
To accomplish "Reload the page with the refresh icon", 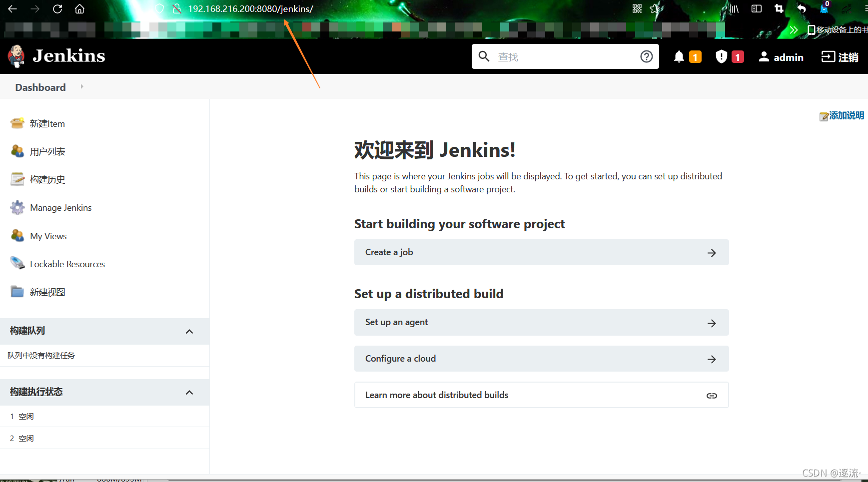I will (x=57, y=9).
